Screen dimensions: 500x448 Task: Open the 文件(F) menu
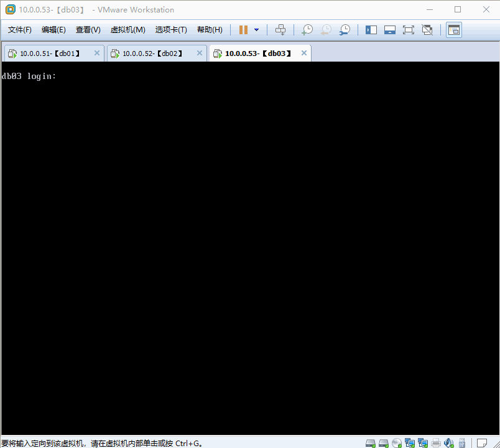click(20, 30)
